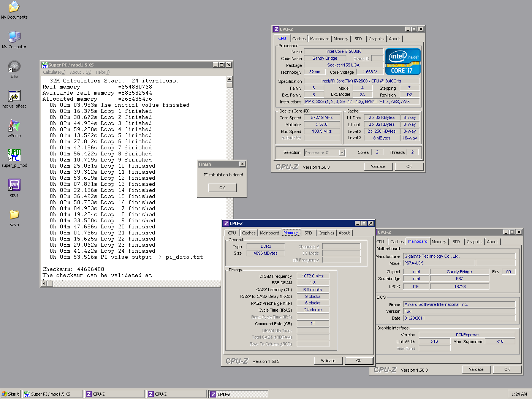Click OK in the Memory window
The height and width of the screenshot is (399, 532).
coord(359,361)
